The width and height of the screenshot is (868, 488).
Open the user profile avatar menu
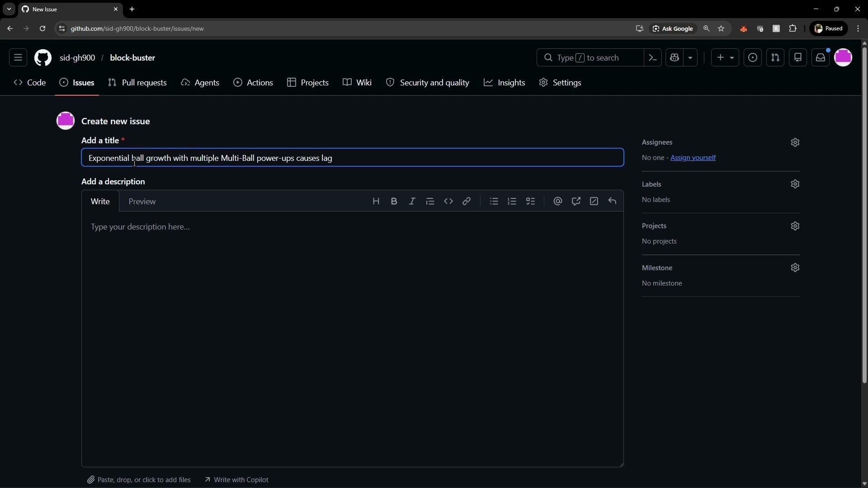pyautogui.click(x=843, y=58)
